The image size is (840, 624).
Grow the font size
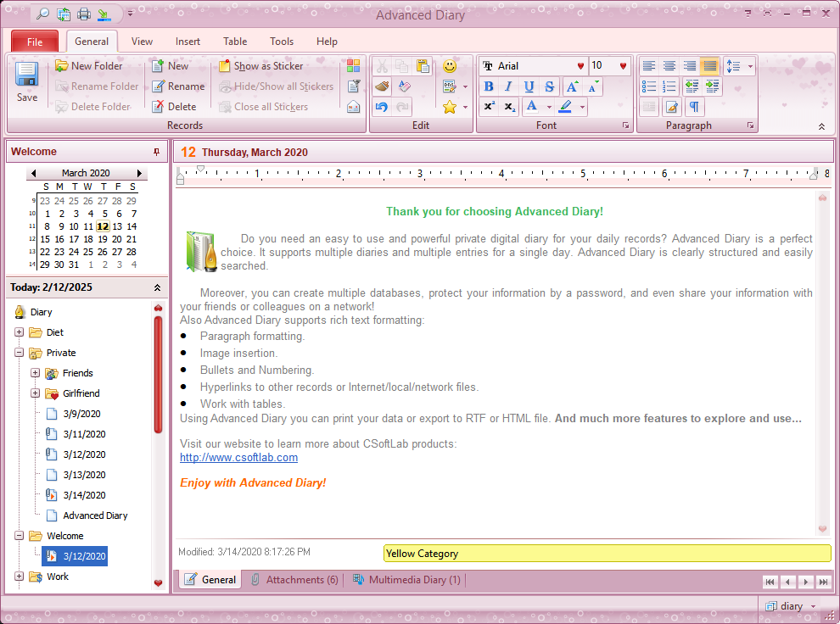(x=572, y=86)
